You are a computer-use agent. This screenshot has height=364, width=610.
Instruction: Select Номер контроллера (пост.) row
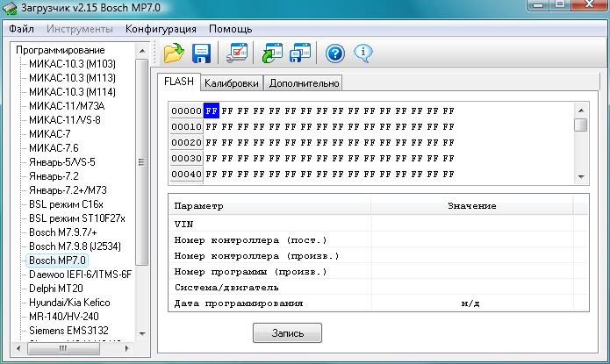pos(378,240)
